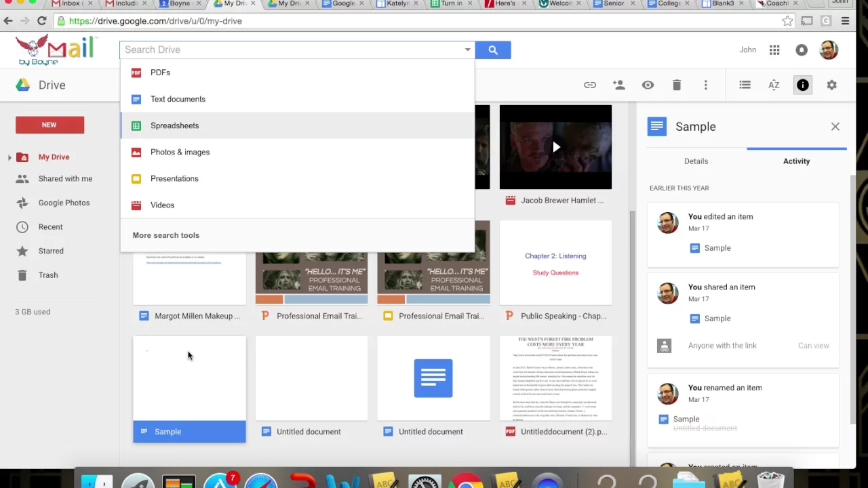Open the Drive settings gear

(831, 85)
